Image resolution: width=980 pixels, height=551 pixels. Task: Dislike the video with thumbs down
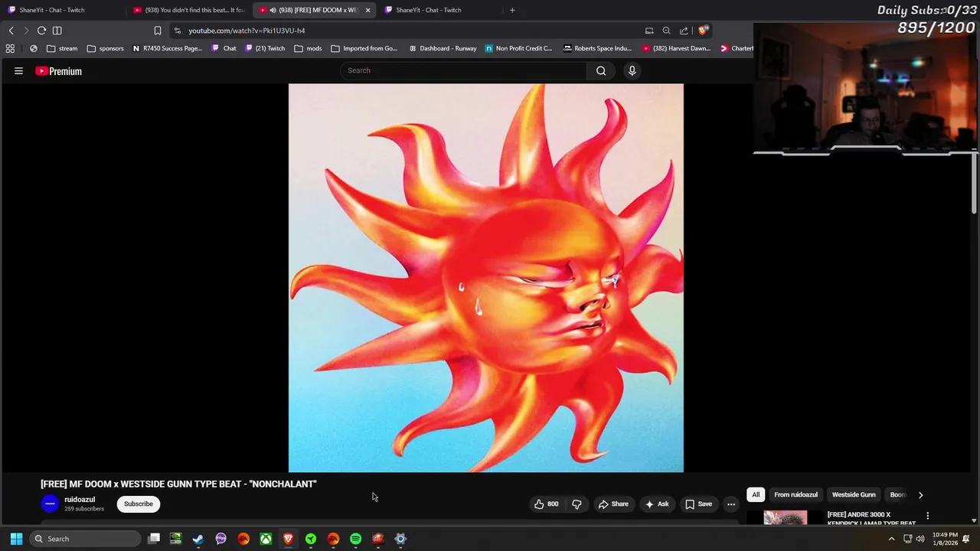pos(577,504)
